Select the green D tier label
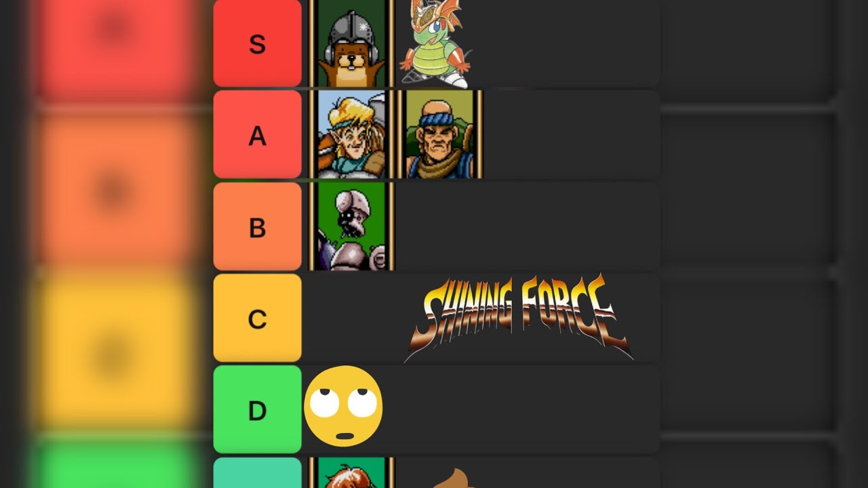Viewport: 868px width, 488px height. pyautogui.click(x=258, y=409)
